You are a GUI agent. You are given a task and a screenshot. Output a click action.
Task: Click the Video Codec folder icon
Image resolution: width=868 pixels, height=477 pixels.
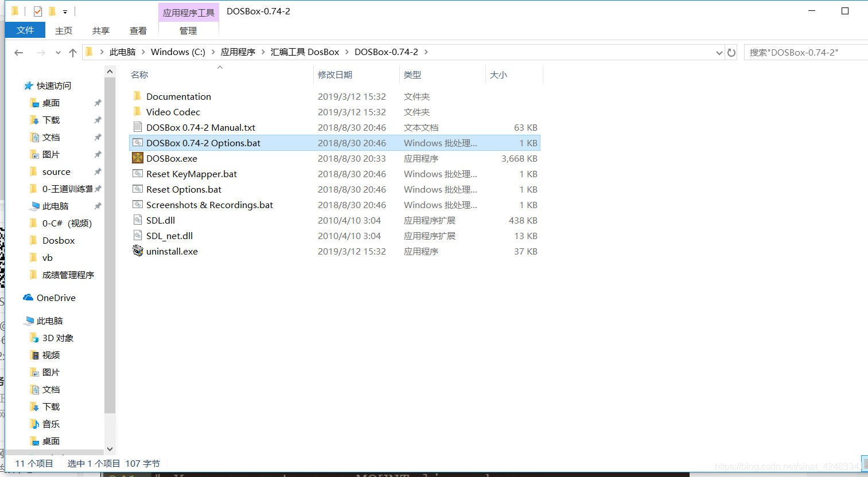pyautogui.click(x=137, y=112)
